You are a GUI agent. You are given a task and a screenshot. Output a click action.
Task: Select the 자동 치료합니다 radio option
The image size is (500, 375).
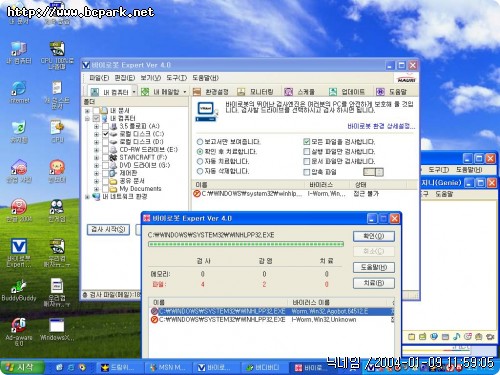click(200, 162)
